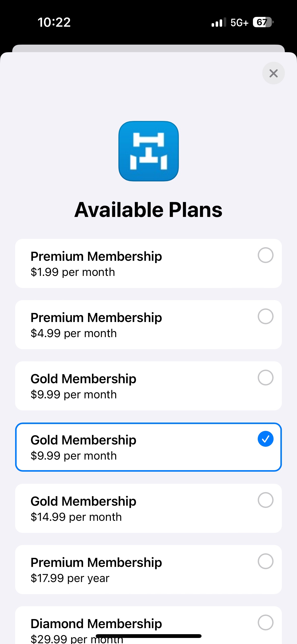Viewport: 297px width, 644px height.
Task: Select the unchecked Gold $9.99 radio button
Action: click(x=266, y=378)
